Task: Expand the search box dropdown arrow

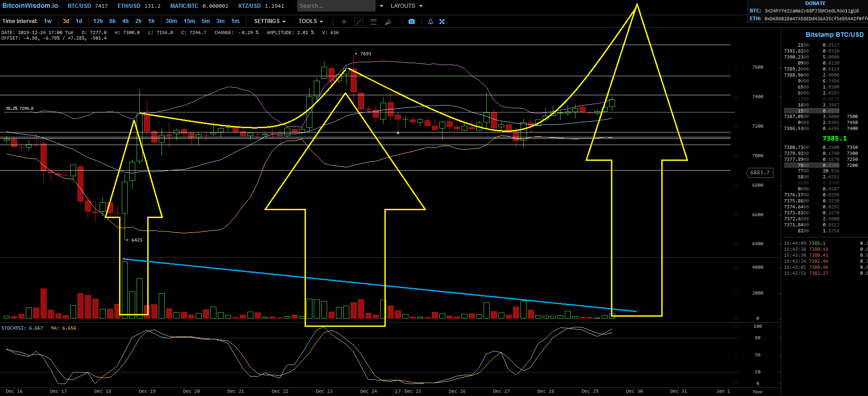Action: 381,6
